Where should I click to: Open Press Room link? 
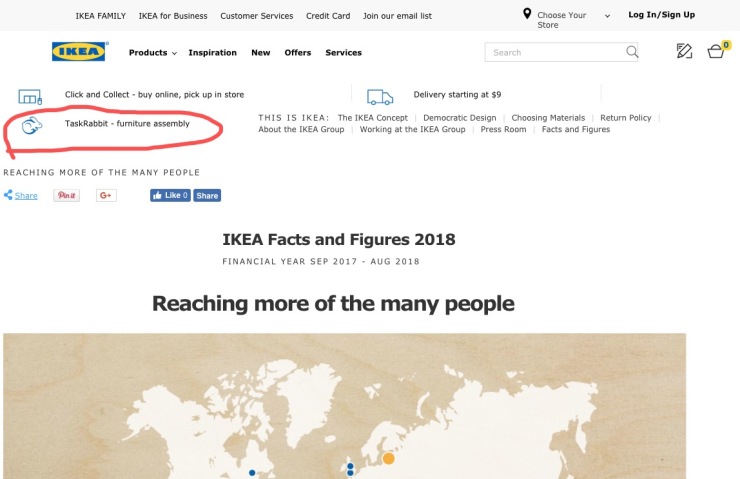click(x=503, y=129)
